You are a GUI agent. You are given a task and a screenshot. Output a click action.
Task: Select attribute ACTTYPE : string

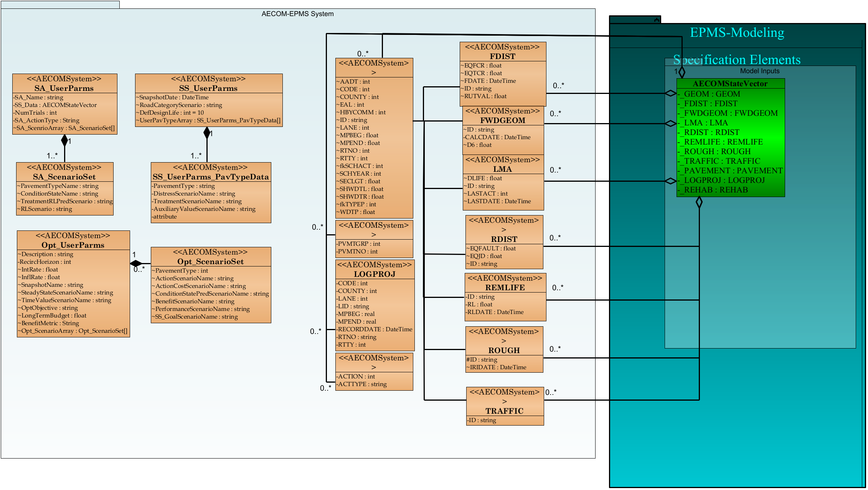tap(362, 384)
